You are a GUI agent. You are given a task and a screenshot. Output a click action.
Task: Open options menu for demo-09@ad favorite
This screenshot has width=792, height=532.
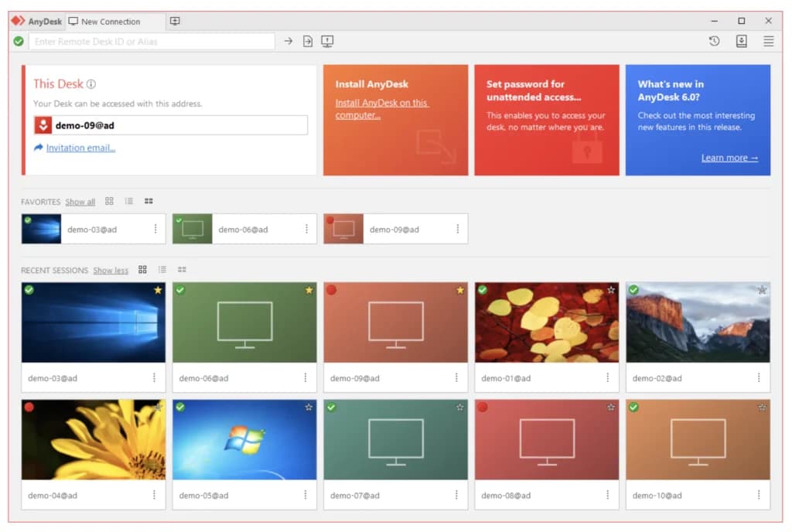point(457,229)
